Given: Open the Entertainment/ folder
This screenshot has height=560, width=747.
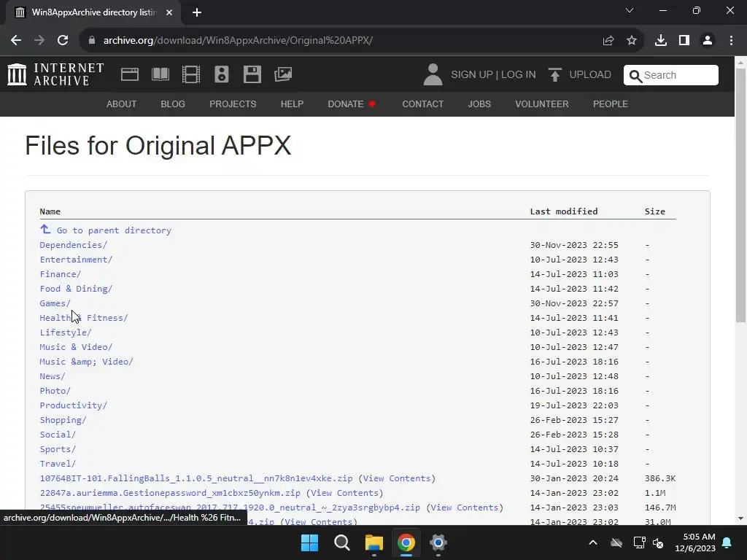Looking at the screenshot, I should click(x=76, y=260).
